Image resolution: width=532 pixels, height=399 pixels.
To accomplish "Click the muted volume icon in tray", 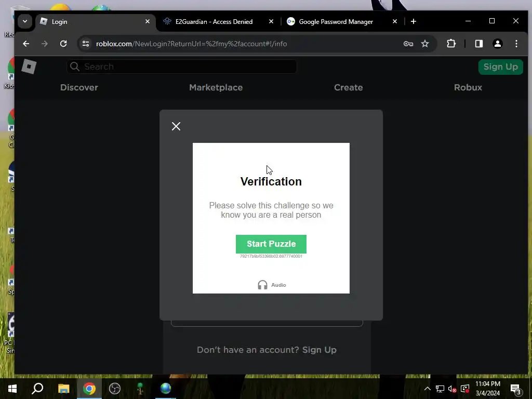I will 453,389.
